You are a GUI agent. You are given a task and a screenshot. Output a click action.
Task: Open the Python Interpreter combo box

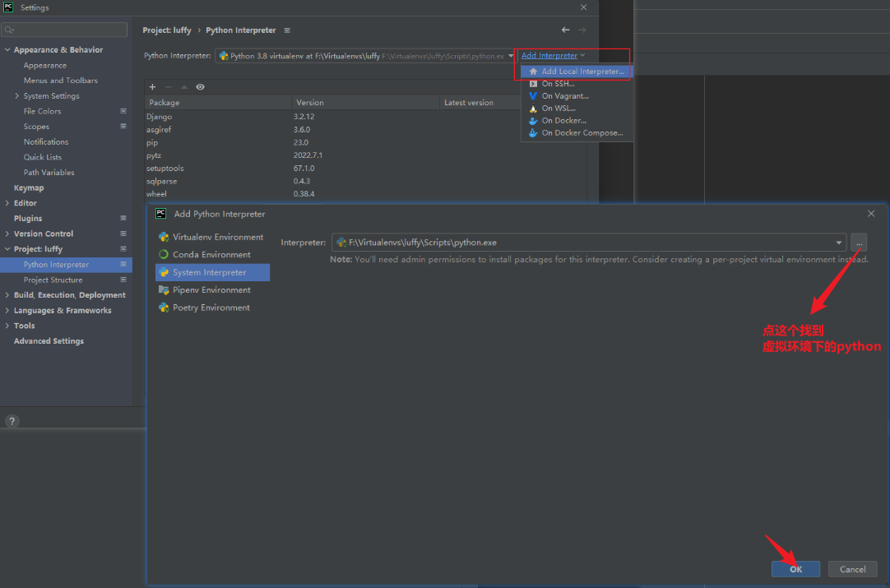click(365, 56)
